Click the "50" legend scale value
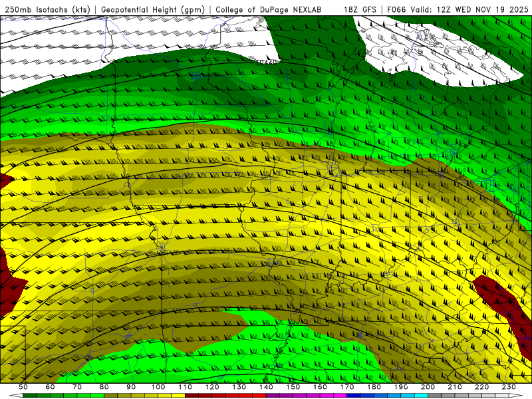Viewport: 532px width, 399px height. 23,387
